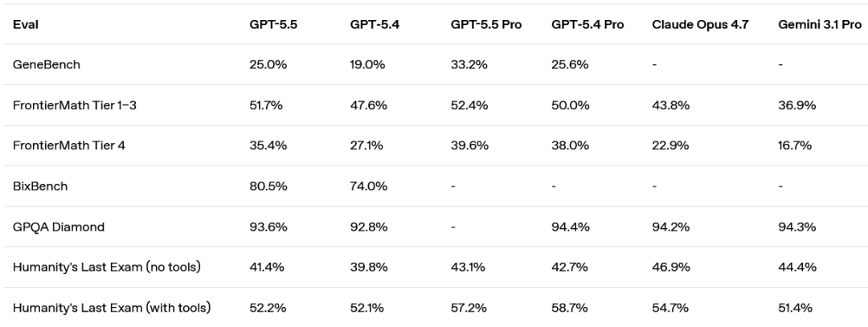868x327 pixels.
Task: Click the Eval column header
Action: coord(26,25)
